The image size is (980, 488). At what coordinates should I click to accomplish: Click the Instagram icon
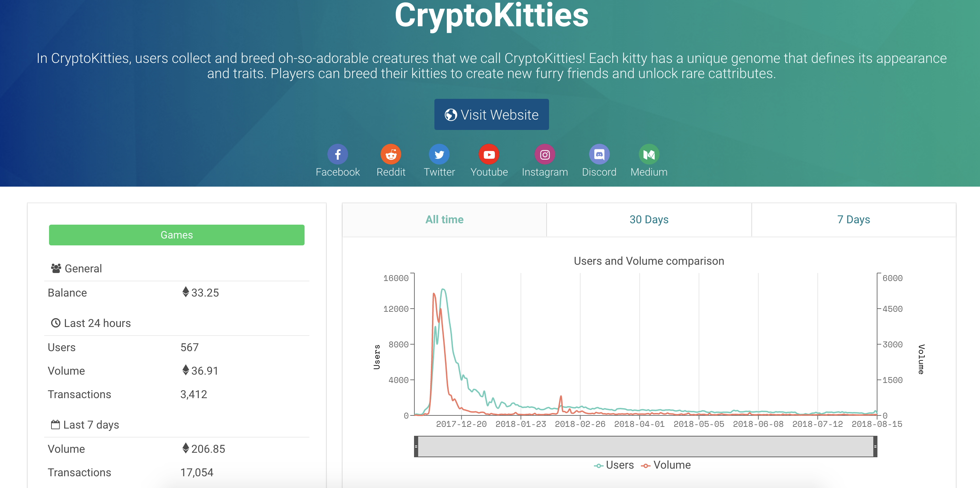(x=545, y=154)
